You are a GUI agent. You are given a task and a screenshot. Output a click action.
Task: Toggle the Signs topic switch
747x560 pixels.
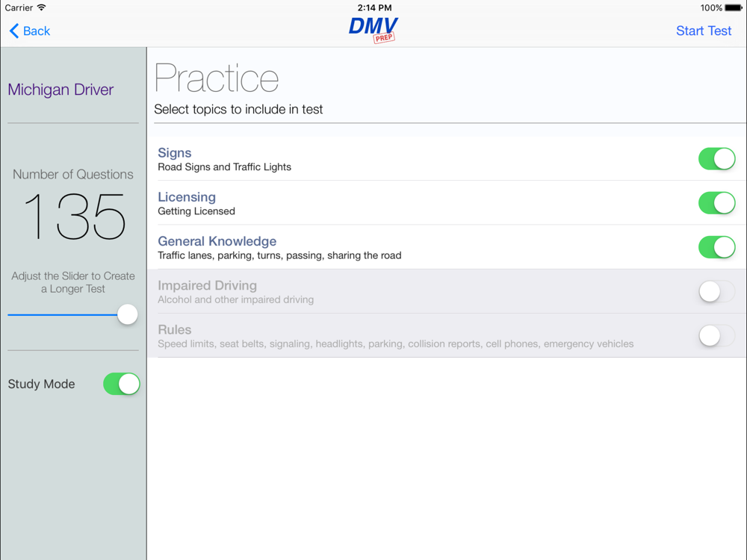click(x=716, y=158)
